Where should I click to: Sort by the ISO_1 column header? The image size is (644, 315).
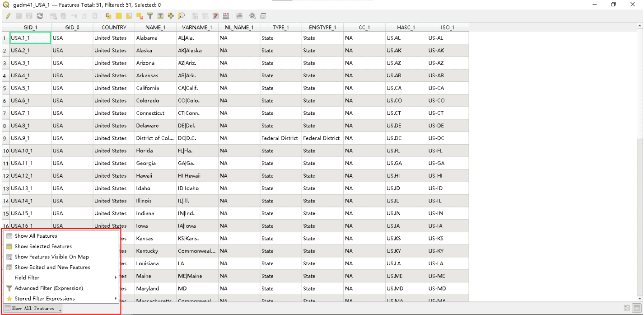tap(448, 28)
